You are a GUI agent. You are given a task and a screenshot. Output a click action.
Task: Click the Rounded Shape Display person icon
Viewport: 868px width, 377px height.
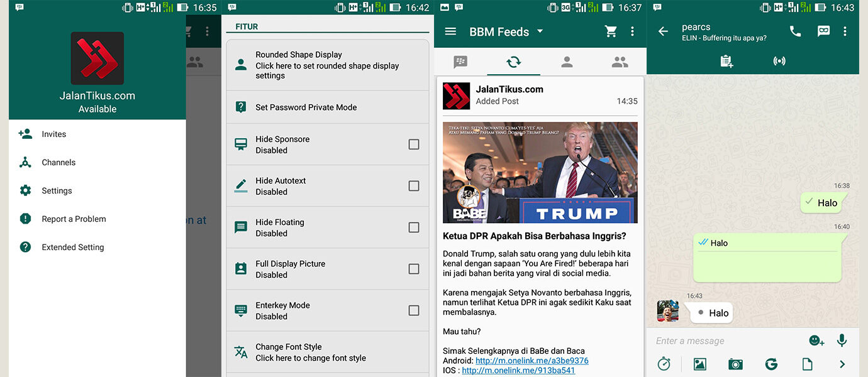(x=241, y=65)
